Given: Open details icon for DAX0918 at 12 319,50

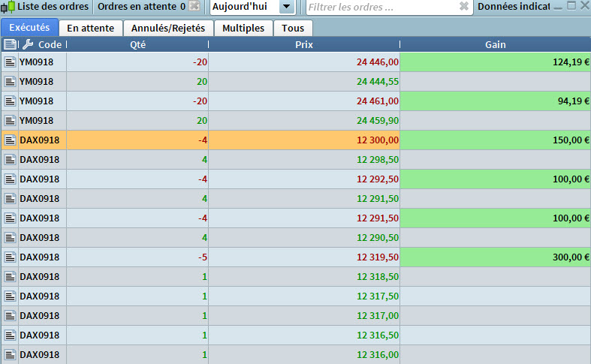Looking at the screenshot, I should pos(10,257).
